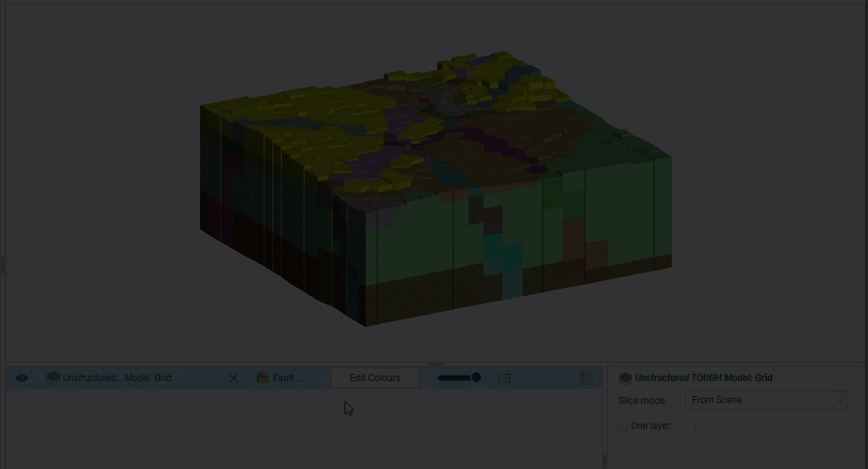This screenshot has width=868, height=469.
Task: Click the Unstructured TOUGH Model: Grid title
Action: pyautogui.click(x=703, y=378)
